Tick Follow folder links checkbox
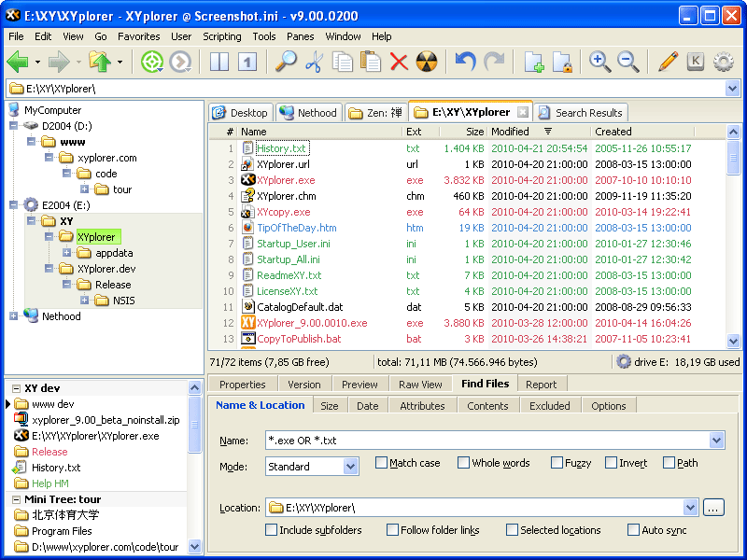The width and height of the screenshot is (747, 560). tap(392, 530)
